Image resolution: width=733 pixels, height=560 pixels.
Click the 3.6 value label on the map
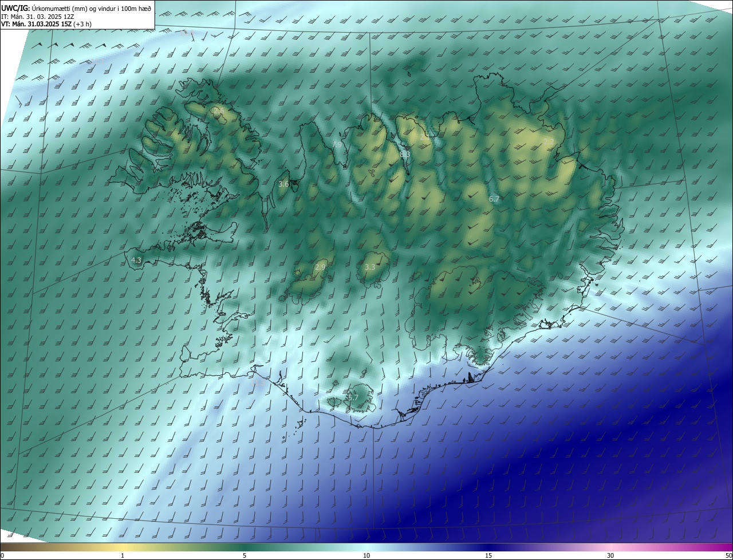click(283, 184)
